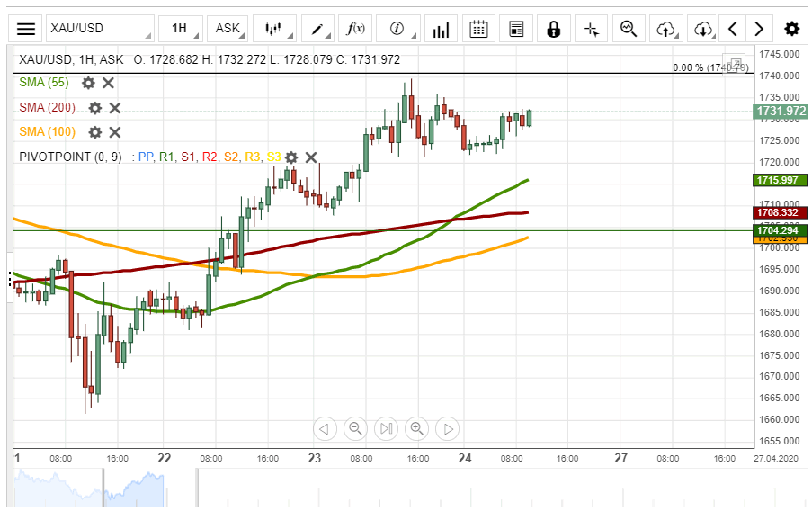Open the f(x) indicators menu

[x=355, y=29]
